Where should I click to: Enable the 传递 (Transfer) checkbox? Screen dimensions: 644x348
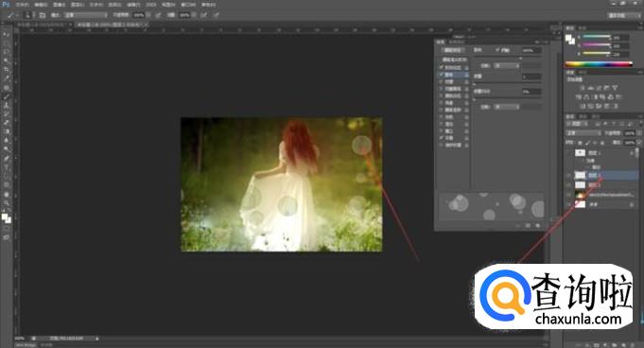(x=442, y=103)
